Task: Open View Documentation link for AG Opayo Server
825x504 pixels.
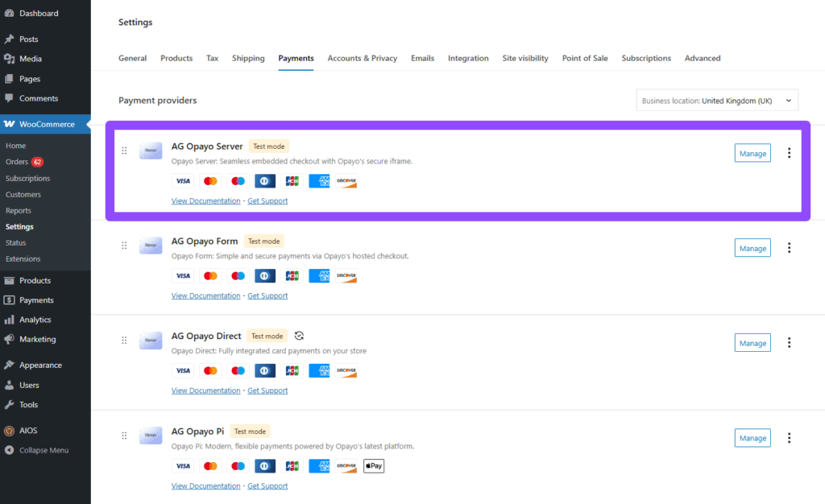Action: [205, 200]
